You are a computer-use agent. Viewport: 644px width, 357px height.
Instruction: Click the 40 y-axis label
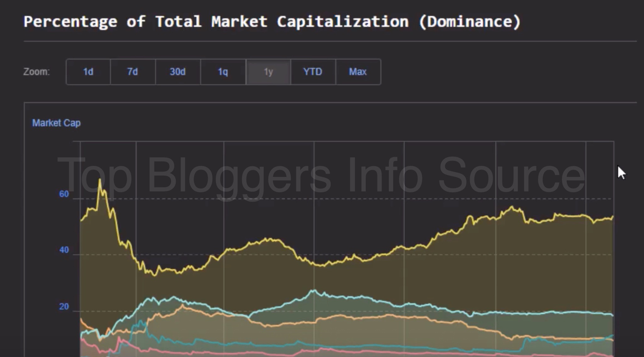click(x=64, y=250)
